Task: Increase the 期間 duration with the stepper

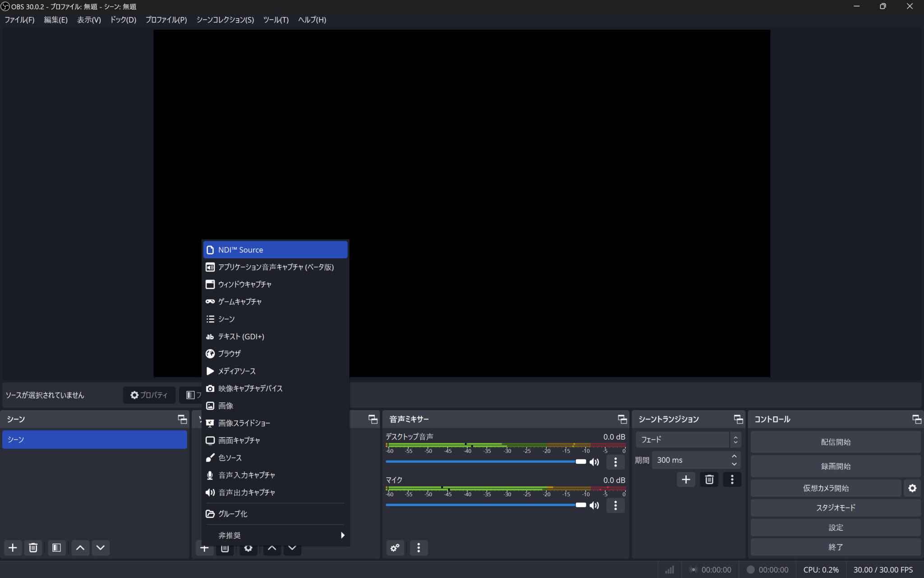Action: pyautogui.click(x=734, y=456)
